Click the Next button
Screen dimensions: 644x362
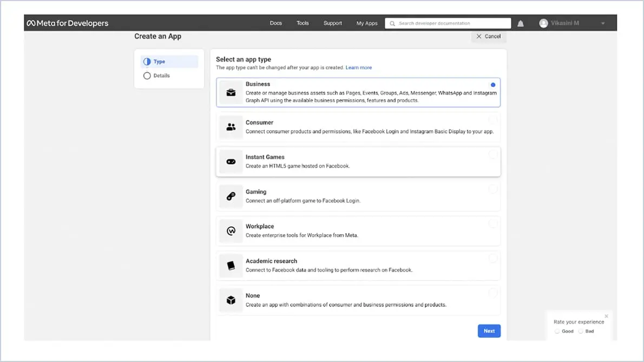(489, 331)
